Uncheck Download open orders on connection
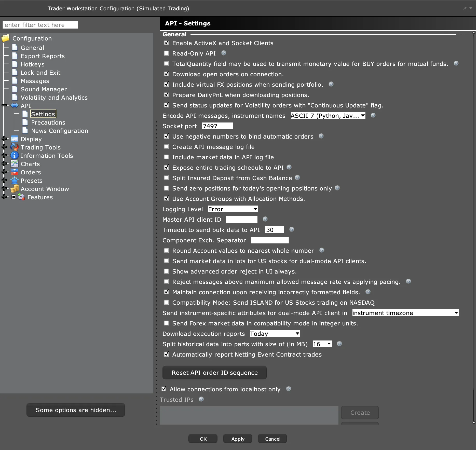This screenshot has width=476, height=450. click(x=167, y=74)
